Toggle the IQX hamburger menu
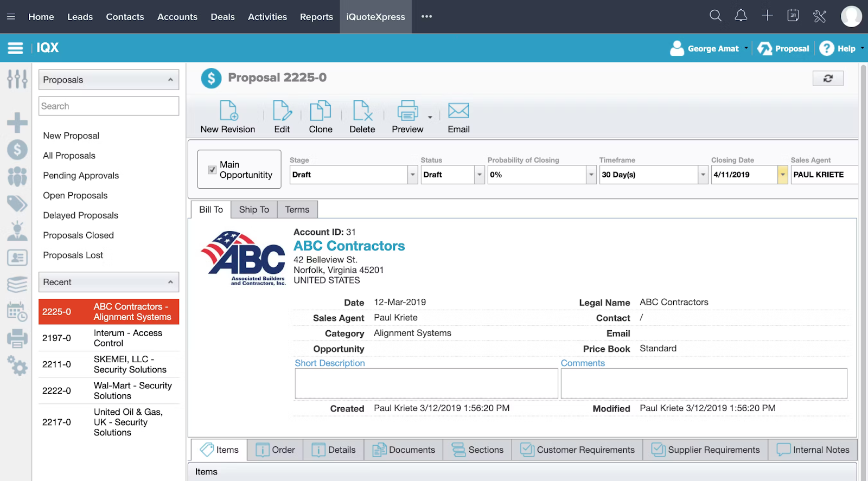 click(x=15, y=48)
